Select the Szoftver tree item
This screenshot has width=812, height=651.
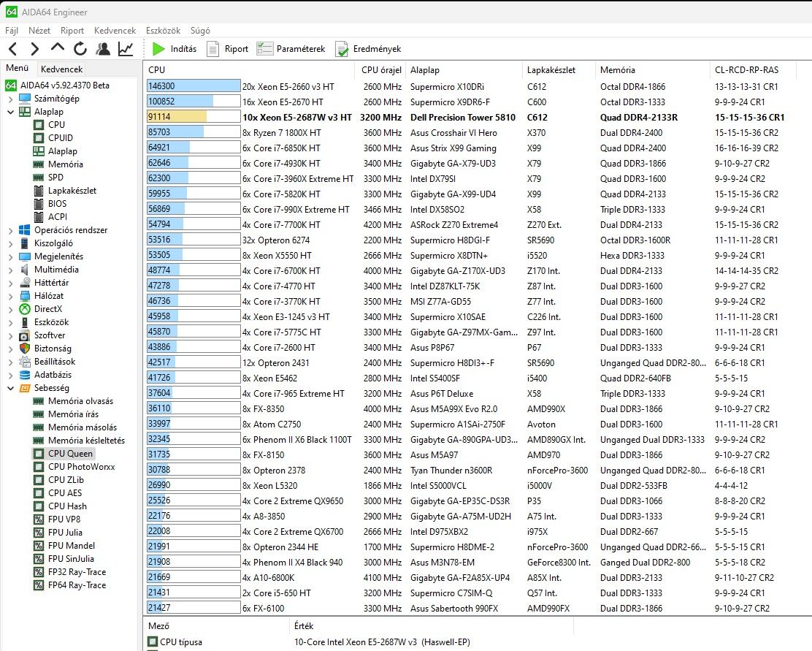point(42,335)
